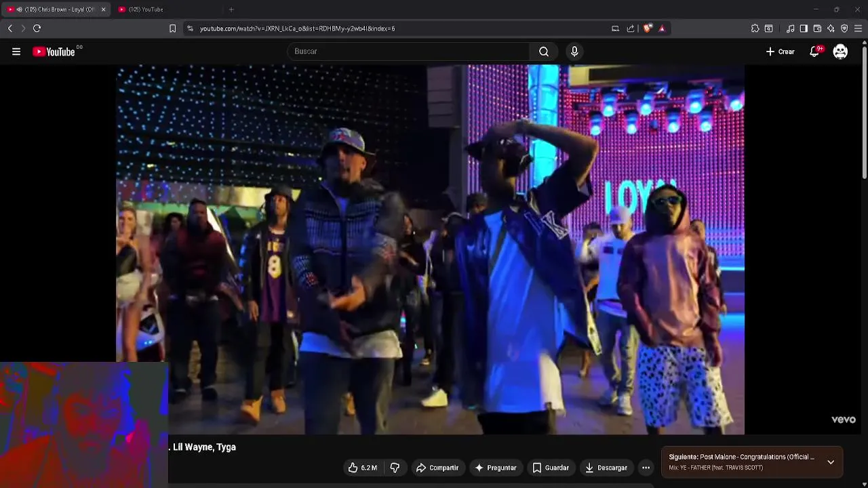The width and height of the screenshot is (868, 488).
Task: Click the tab search icon beside the extensions icon
Action: (x=768, y=28)
